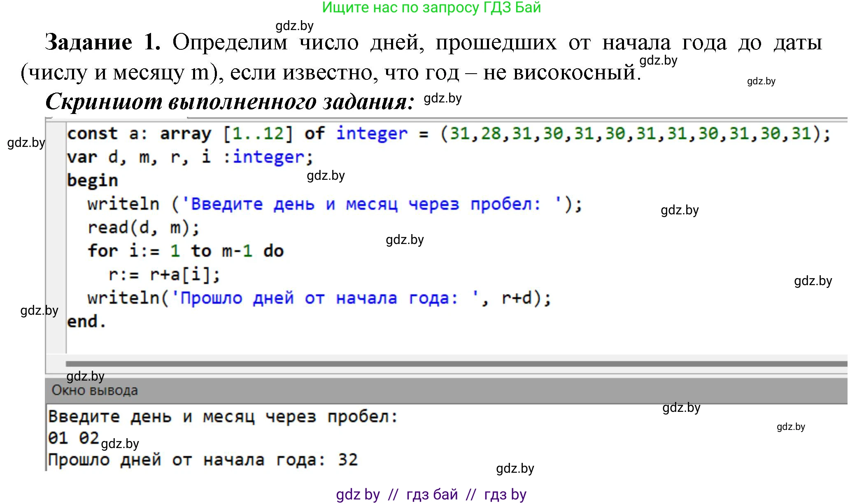This screenshot has width=864, height=504.
Task: Open the green ГДЗ Бай search link at top
Action: [x=431, y=7]
